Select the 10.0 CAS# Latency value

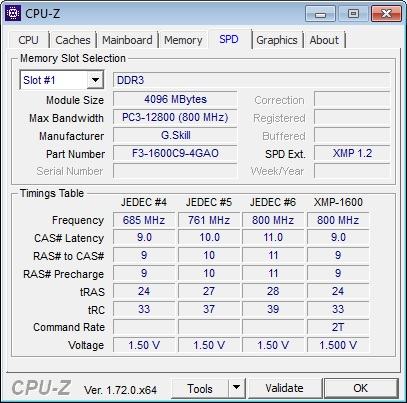209,238
